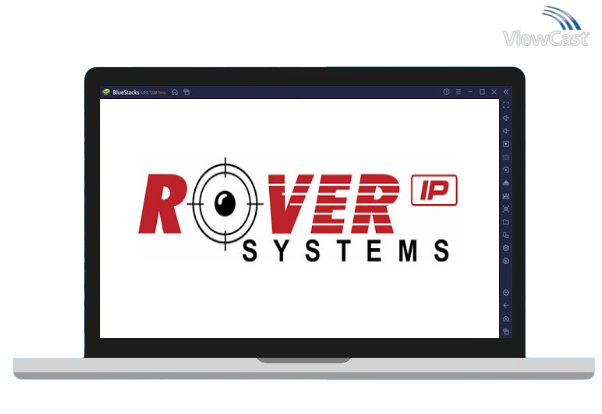Click the volume down sidebar icon
This screenshot has height=414, width=602.
(x=506, y=131)
